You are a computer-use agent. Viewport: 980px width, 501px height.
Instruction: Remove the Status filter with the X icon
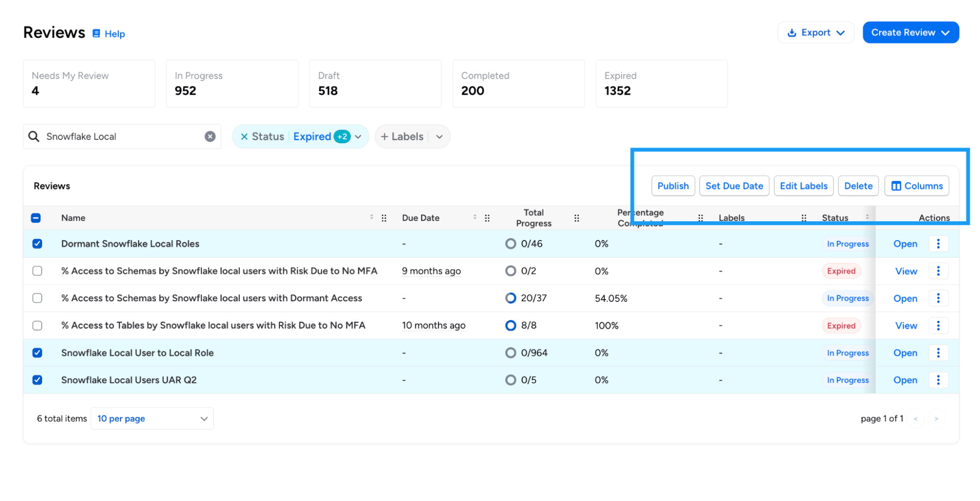click(x=244, y=136)
